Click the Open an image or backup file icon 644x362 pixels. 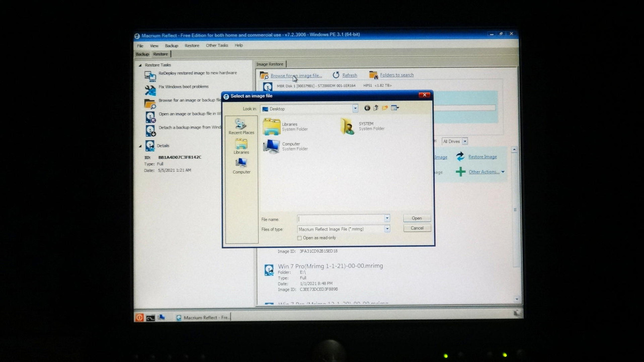(x=150, y=117)
